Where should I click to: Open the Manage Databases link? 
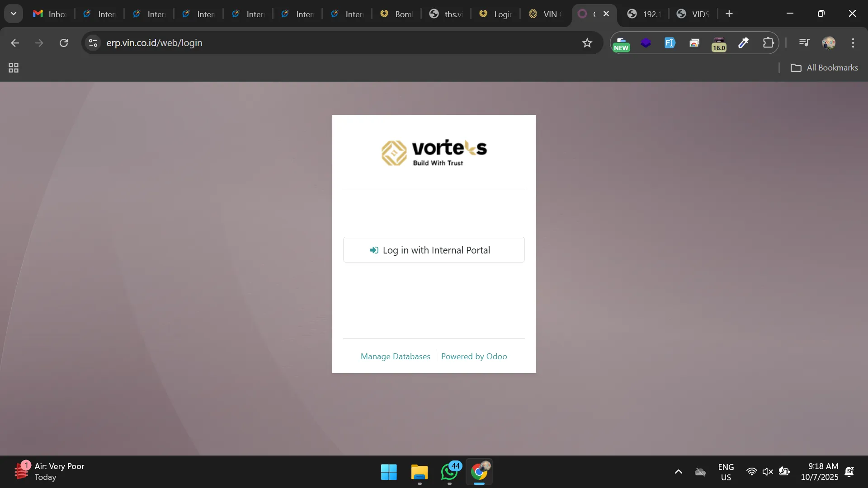coord(395,357)
